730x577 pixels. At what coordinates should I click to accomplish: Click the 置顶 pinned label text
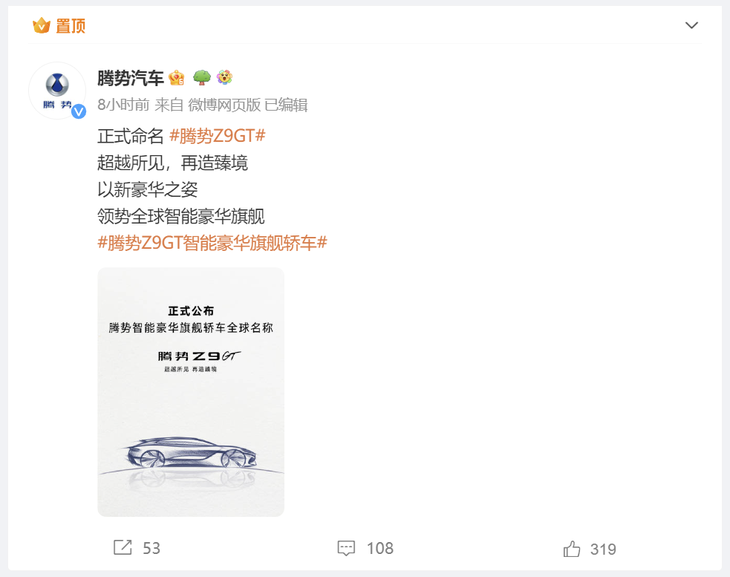[71, 26]
